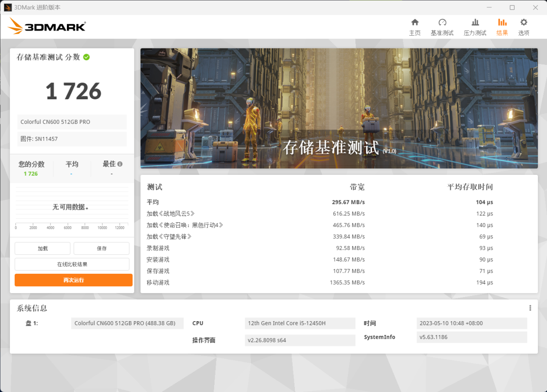547x392 pixels.
Task: Open the 选项 gear icon
Action: pos(524,22)
